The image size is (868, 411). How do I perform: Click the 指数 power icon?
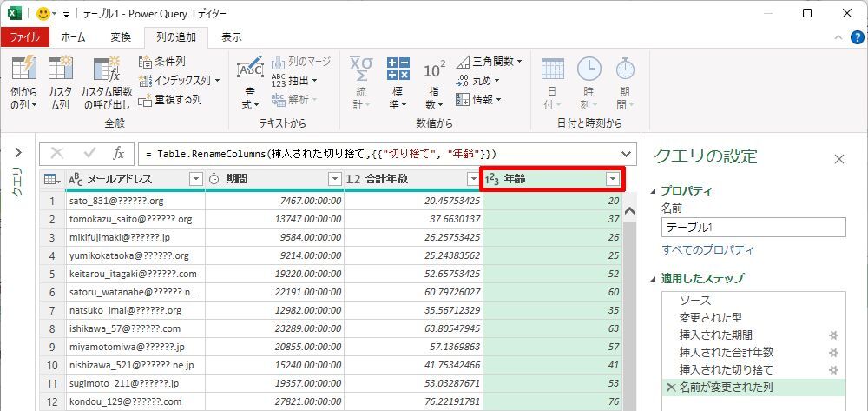pos(435,70)
